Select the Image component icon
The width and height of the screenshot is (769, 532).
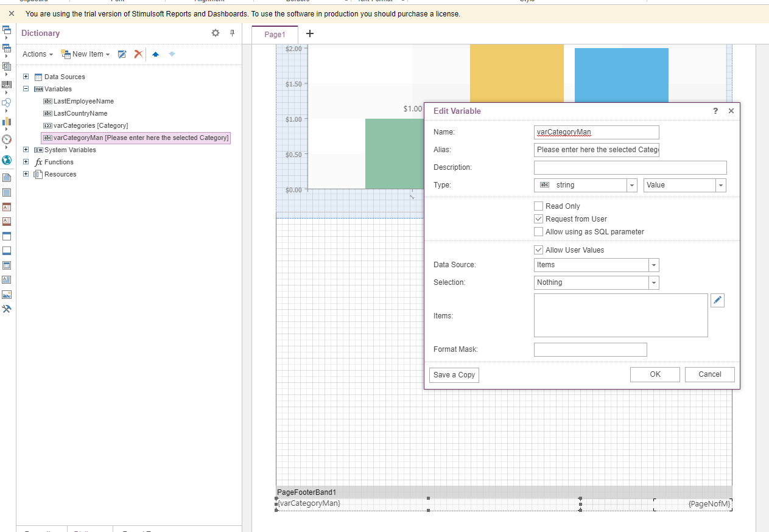click(7, 295)
